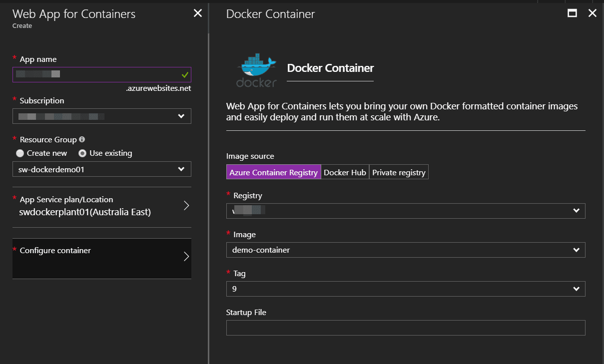Focus the App name input field

pos(102,74)
